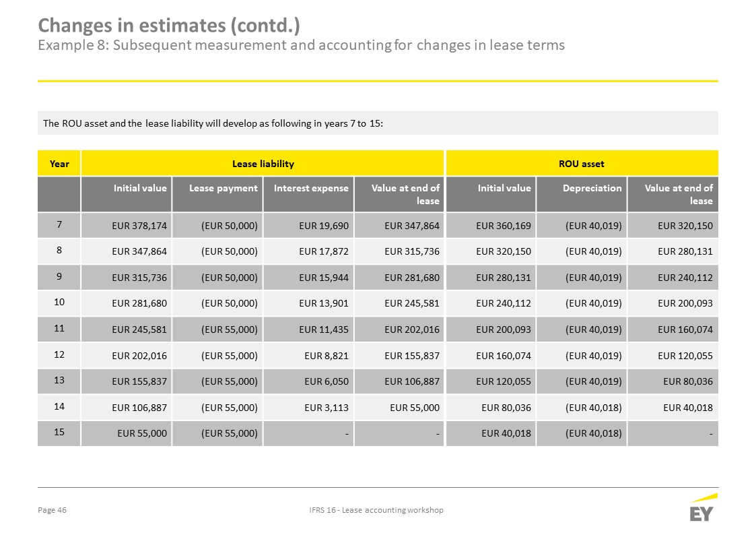
Task: Select year 15 row label
Action: click(x=59, y=433)
